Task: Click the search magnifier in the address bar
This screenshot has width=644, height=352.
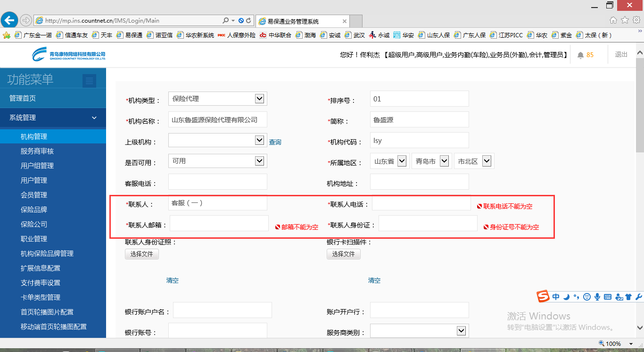Action: point(226,21)
